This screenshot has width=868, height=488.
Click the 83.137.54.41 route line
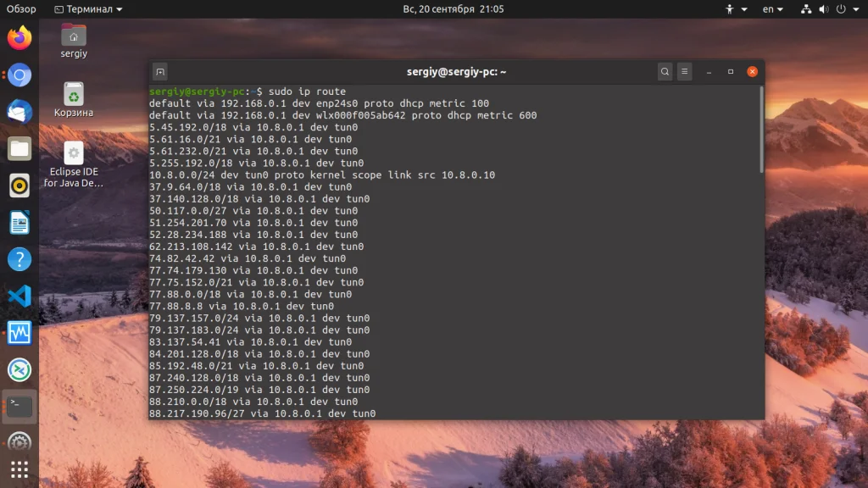[x=250, y=342]
